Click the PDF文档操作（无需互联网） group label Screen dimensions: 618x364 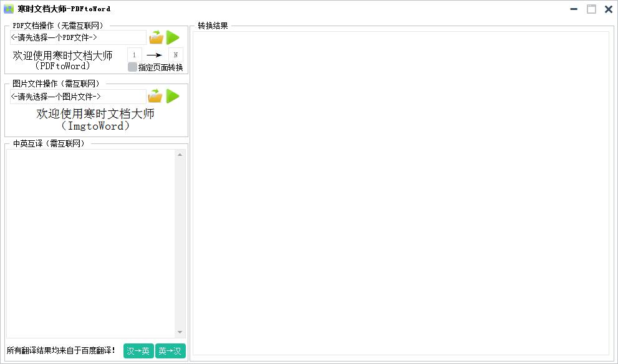click(x=59, y=26)
